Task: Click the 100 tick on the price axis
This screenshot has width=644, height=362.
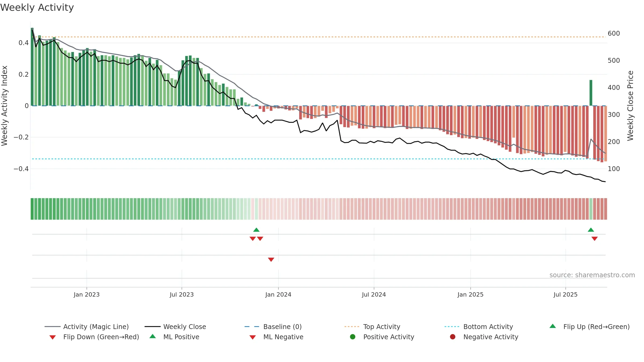Action: click(x=614, y=169)
